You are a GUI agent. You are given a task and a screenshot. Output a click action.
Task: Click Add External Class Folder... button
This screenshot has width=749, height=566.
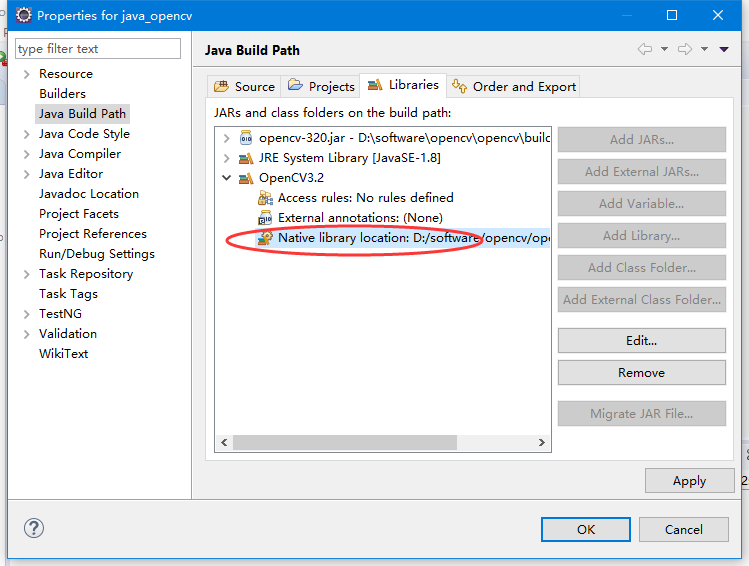pyautogui.click(x=642, y=299)
